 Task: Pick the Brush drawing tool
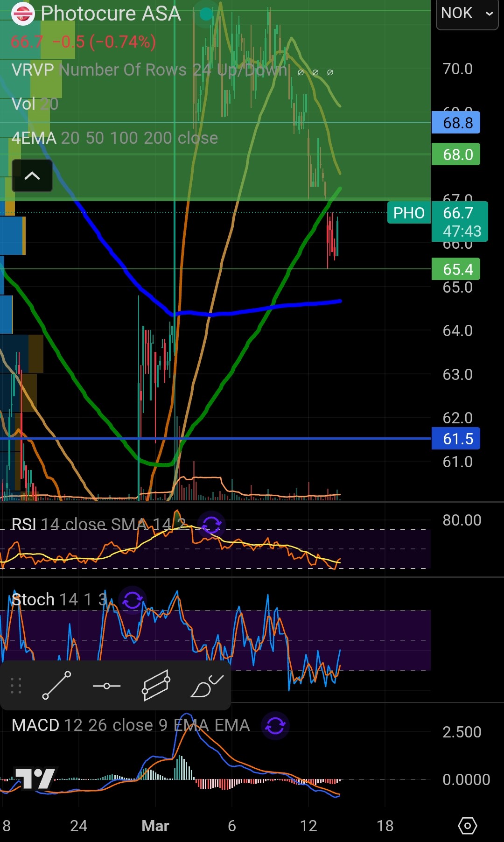point(207,686)
